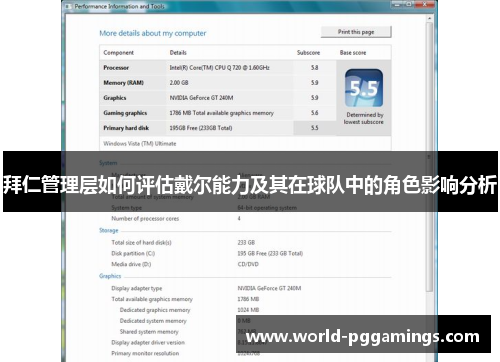Select the Gaming graphics row label

tap(125, 113)
